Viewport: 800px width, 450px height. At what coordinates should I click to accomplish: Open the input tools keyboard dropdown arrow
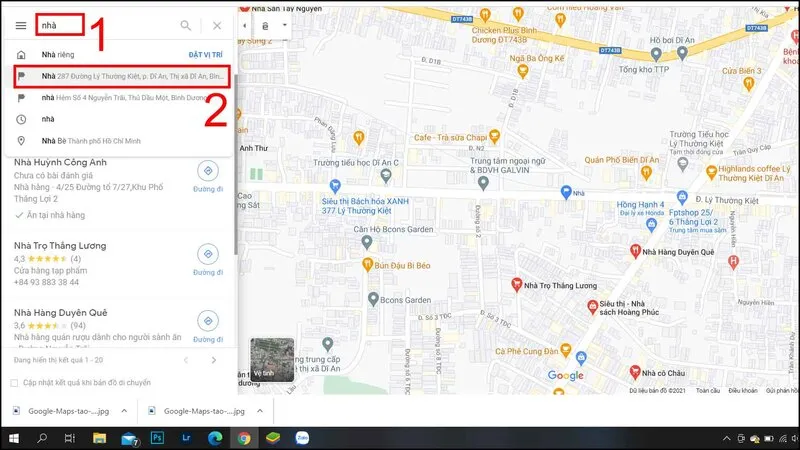(285, 25)
